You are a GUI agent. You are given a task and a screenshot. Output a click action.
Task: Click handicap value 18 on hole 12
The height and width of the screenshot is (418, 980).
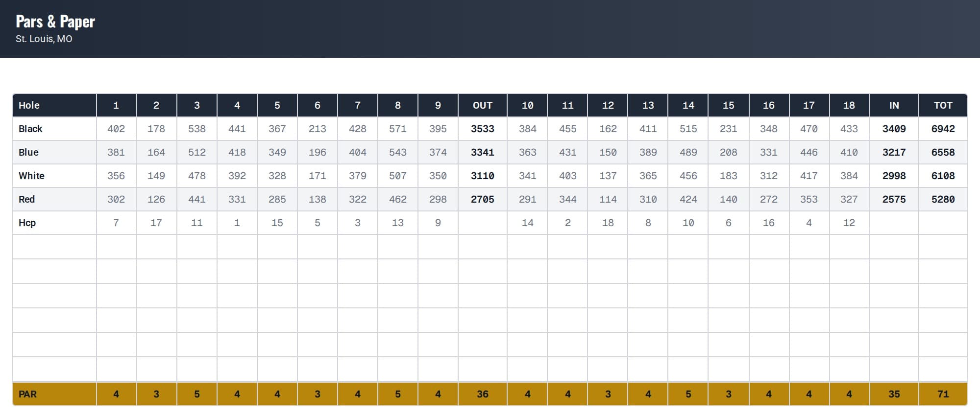[x=608, y=223]
